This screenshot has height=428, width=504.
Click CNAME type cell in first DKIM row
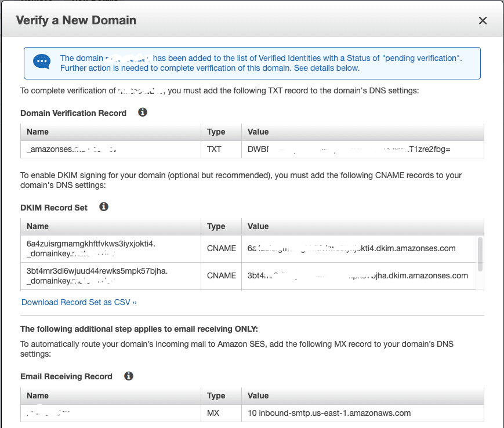(221, 248)
